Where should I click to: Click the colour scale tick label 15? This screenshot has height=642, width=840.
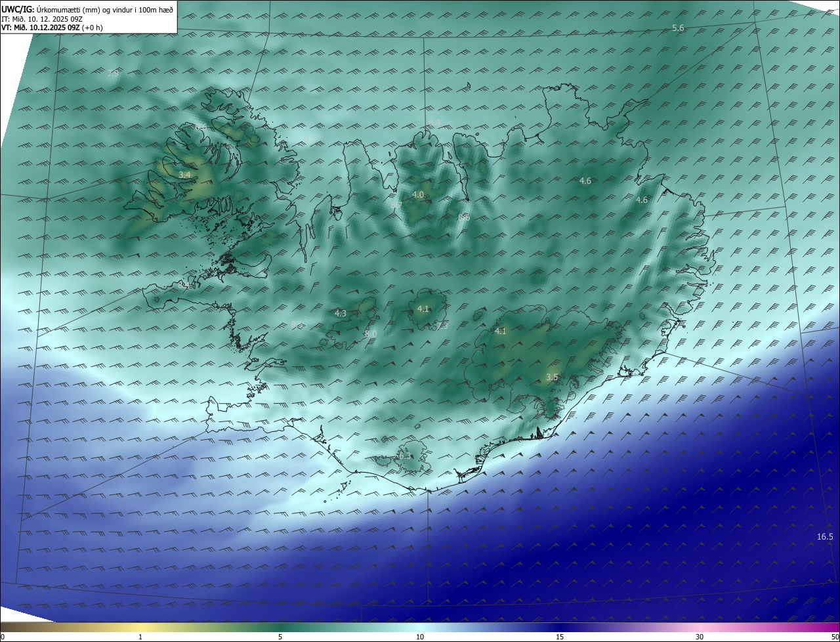click(x=560, y=637)
